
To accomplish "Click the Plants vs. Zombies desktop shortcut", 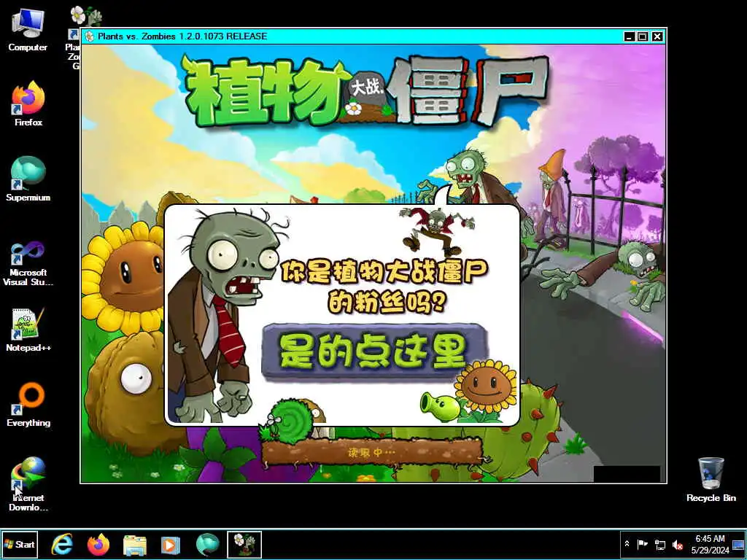I will (75, 37).
